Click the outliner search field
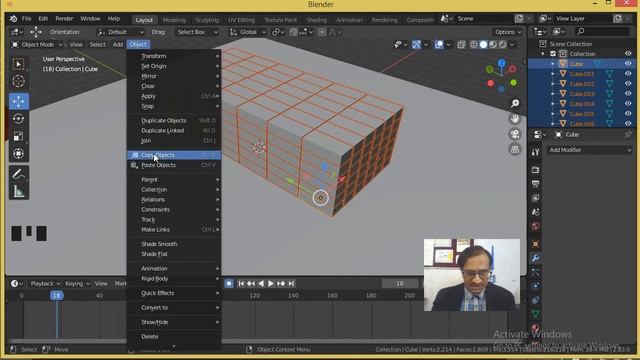The width and height of the screenshot is (640, 360). pos(602,31)
